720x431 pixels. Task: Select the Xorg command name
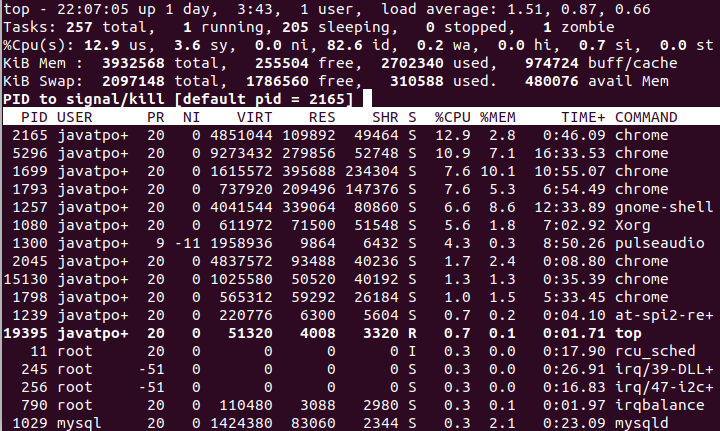(x=632, y=225)
